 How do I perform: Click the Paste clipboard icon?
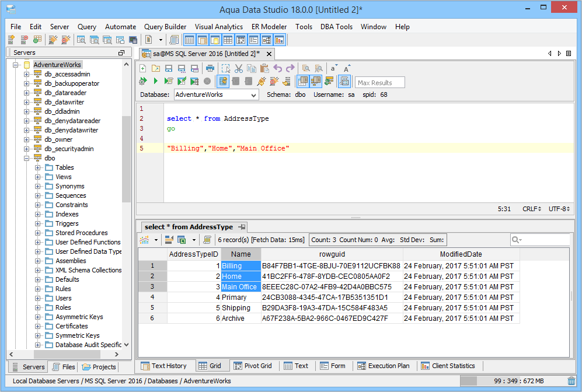point(264,68)
